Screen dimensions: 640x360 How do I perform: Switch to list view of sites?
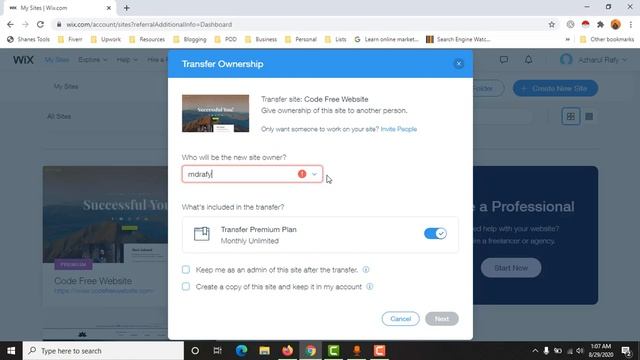point(589,117)
